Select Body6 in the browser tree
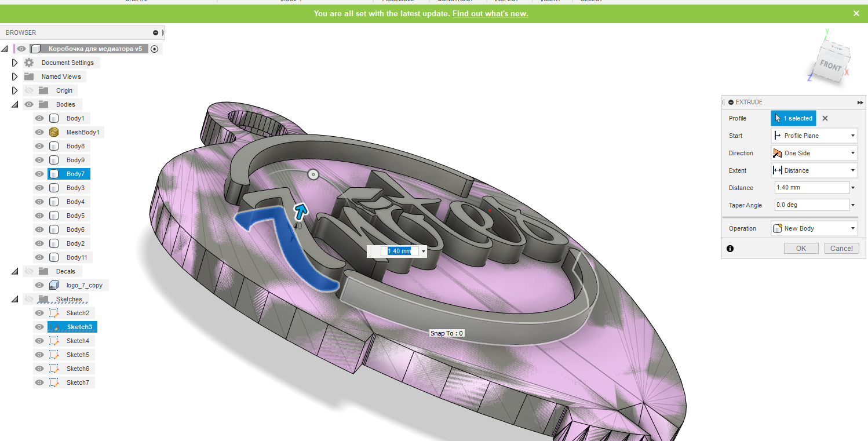Screen dimensions: 868x441 pos(75,229)
